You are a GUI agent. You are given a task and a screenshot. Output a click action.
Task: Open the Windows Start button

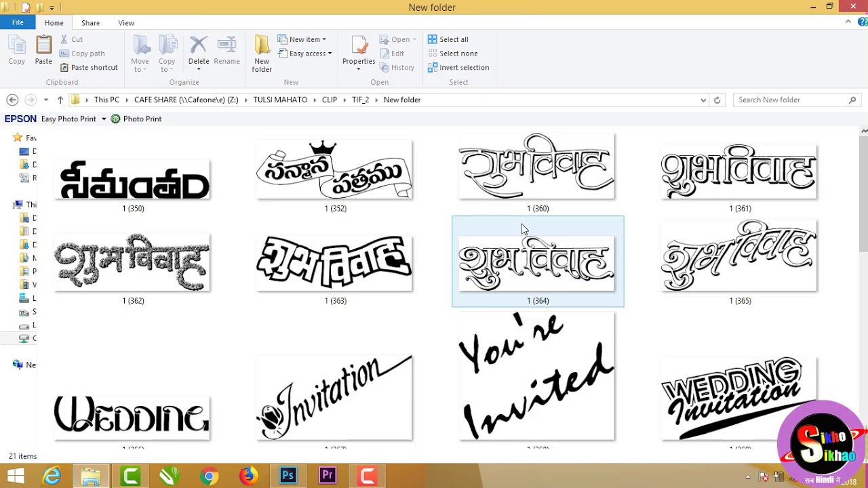click(x=15, y=476)
